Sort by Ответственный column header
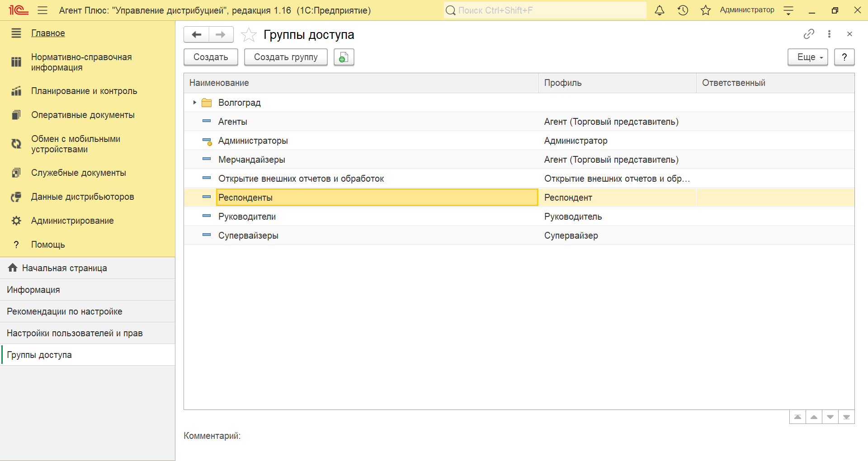 [775, 83]
